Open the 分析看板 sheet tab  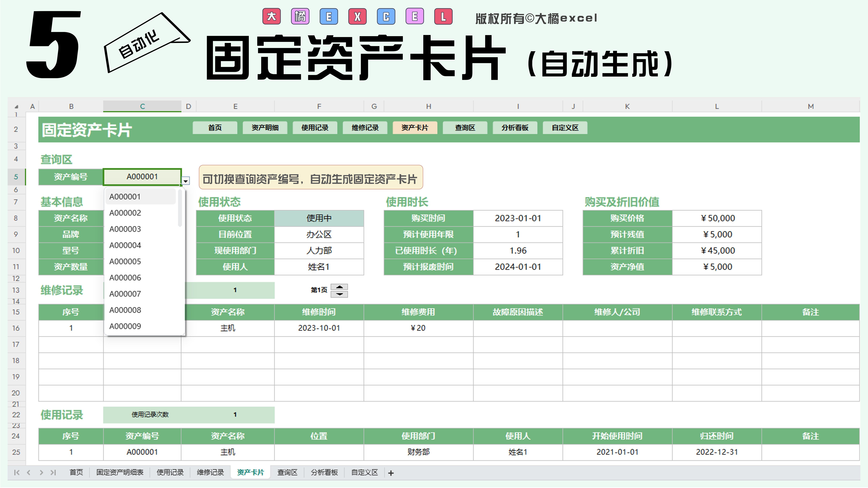pos(324,472)
